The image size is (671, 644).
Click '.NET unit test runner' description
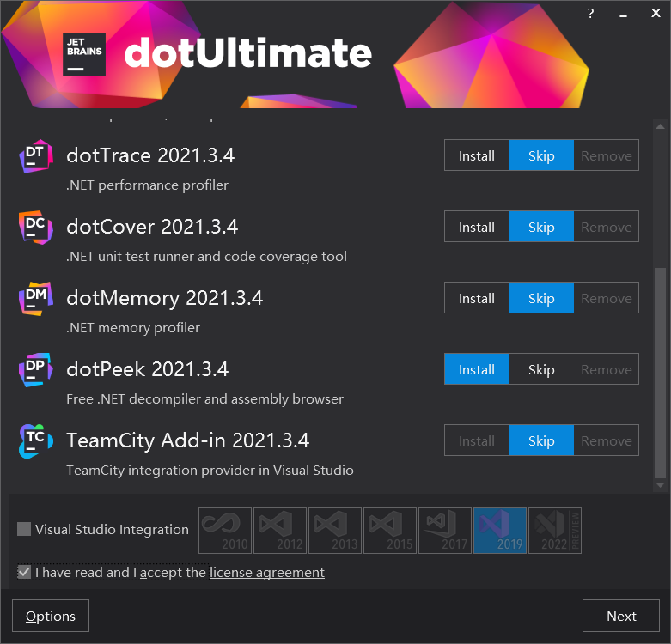[206, 257]
